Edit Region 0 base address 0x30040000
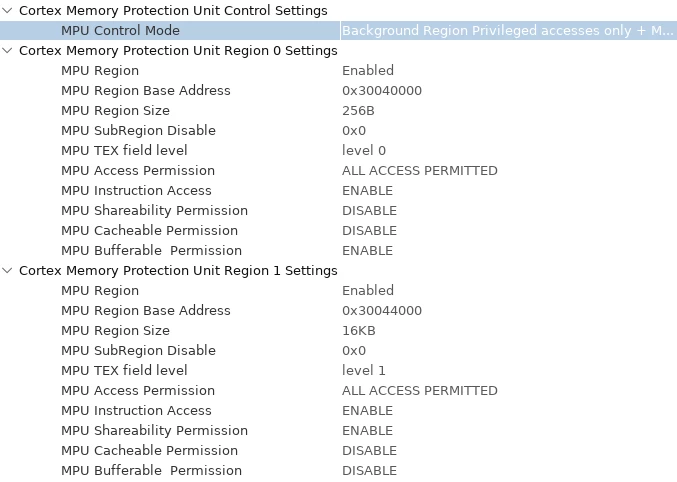 [382, 91]
